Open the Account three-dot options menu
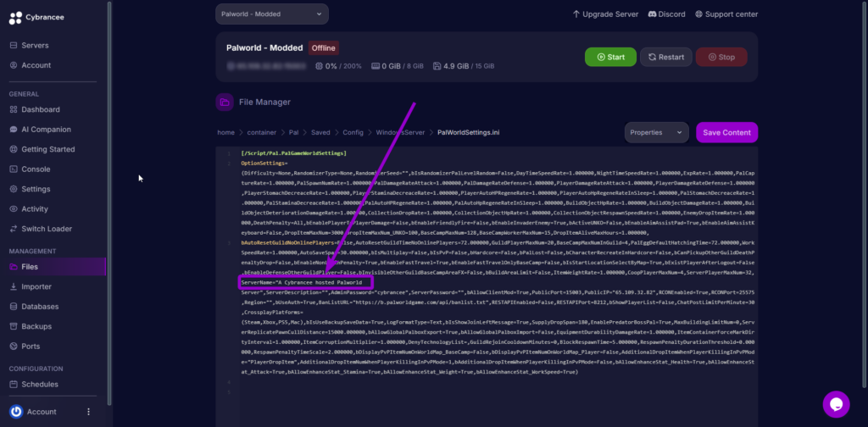 pos(88,412)
